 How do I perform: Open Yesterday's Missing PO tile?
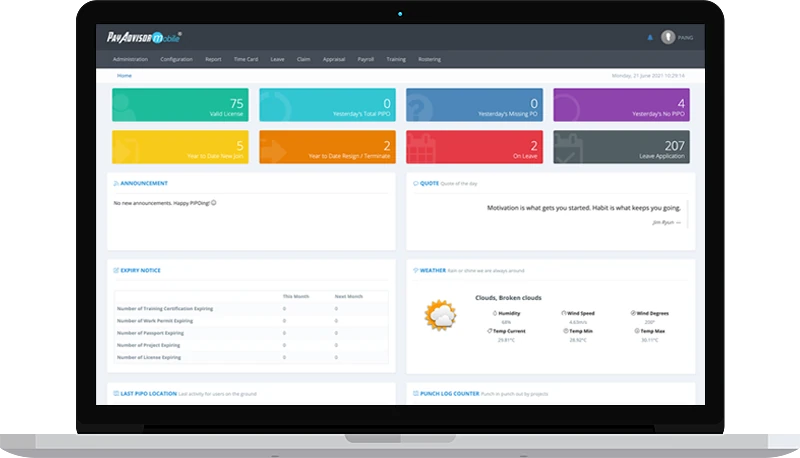(x=474, y=105)
